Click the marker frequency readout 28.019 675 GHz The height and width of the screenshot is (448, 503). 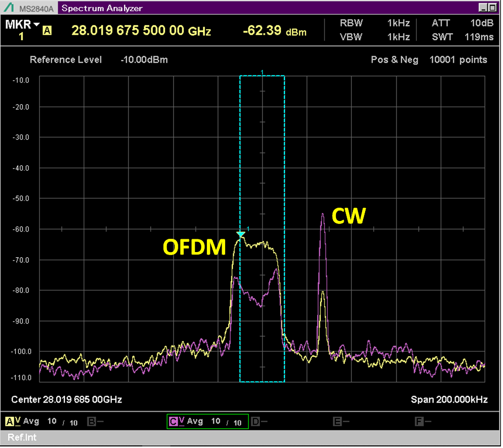point(141,31)
